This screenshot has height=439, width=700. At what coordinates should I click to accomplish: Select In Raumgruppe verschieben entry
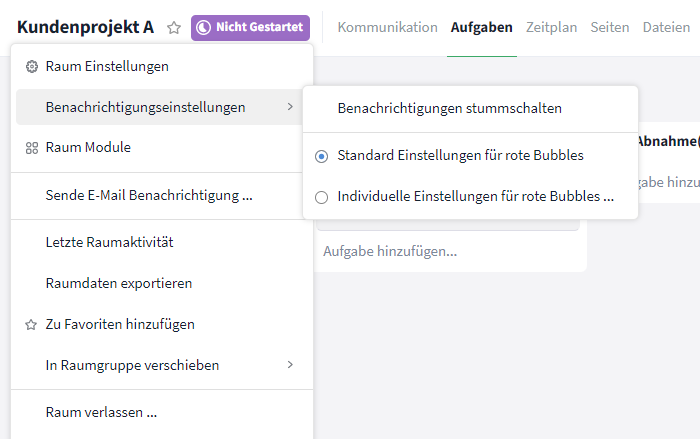162,365
